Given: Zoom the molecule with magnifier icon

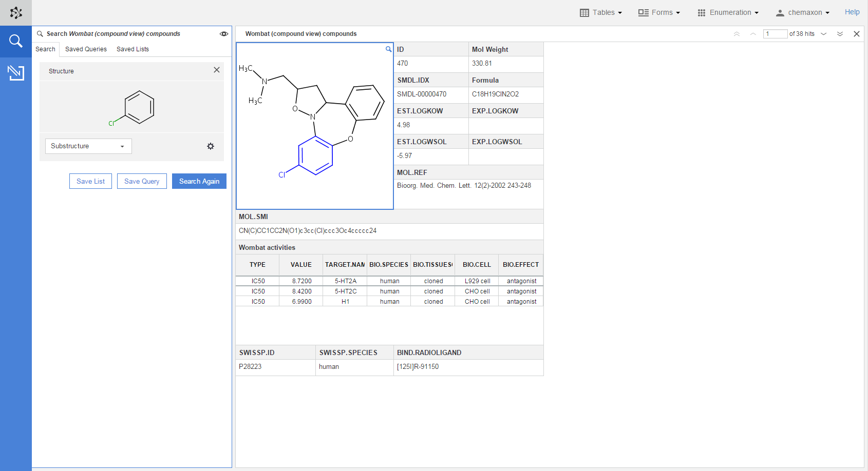Looking at the screenshot, I should pyautogui.click(x=388, y=49).
